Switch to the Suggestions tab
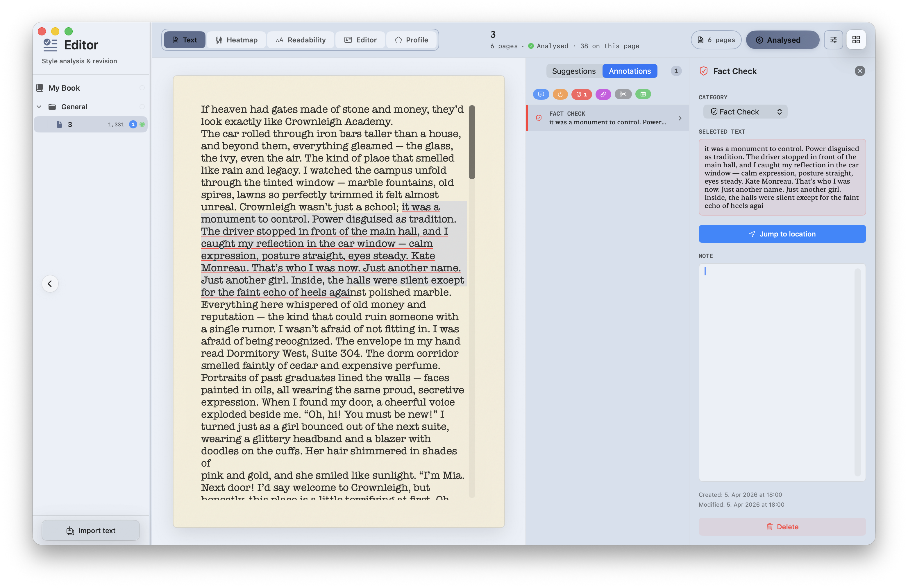This screenshot has height=588, width=908. coord(573,71)
